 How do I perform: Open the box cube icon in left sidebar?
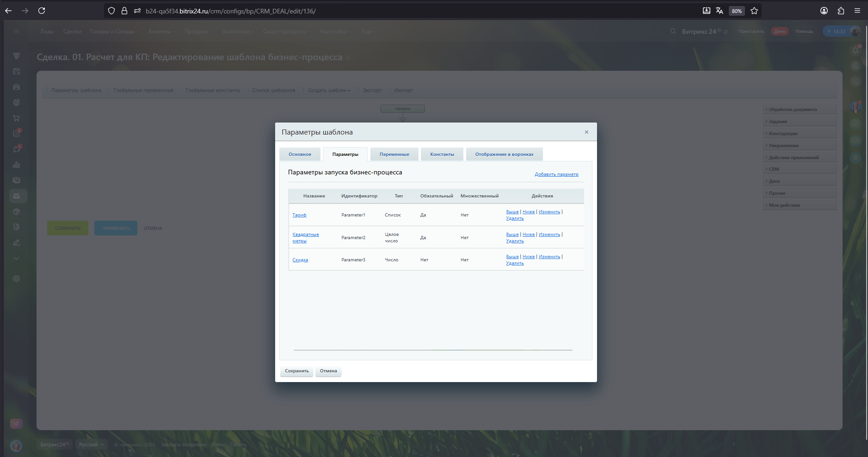[x=16, y=211]
